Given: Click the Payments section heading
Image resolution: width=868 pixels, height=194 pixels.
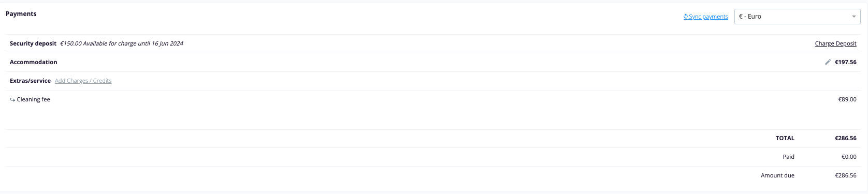Looking at the screenshot, I should coord(21,14).
